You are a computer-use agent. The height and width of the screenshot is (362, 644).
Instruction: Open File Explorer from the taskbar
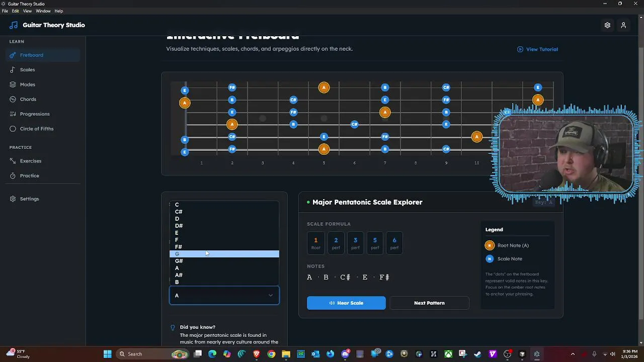click(286, 354)
